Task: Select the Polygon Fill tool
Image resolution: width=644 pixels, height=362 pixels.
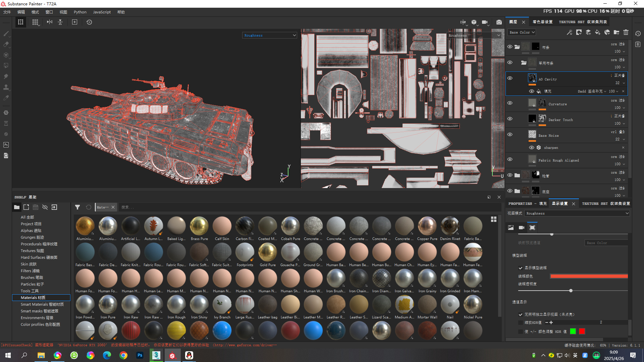Action: coord(6,66)
